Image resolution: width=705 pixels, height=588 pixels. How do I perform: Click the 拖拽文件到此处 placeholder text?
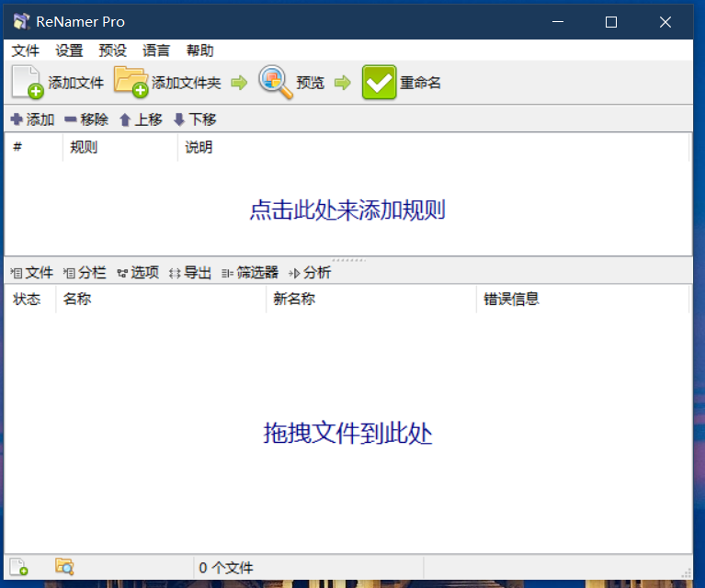point(347,433)
